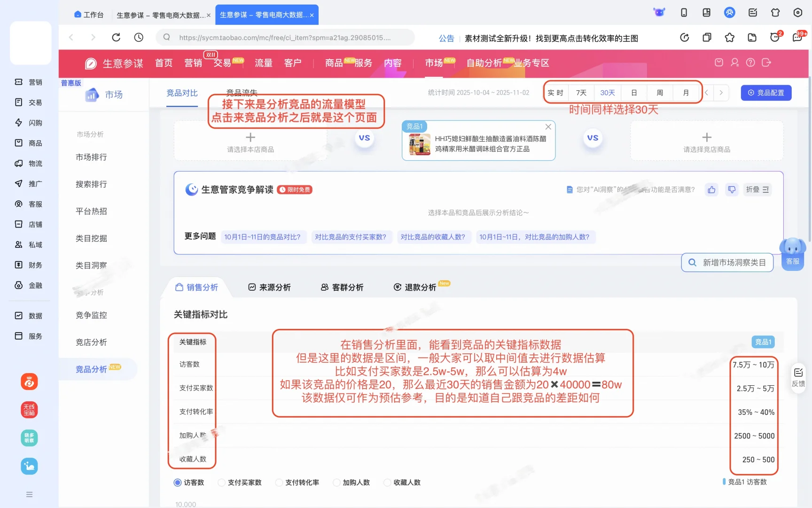Open 商品 in the left sidebar
The image size is (812, 508).
click(29, 143)
